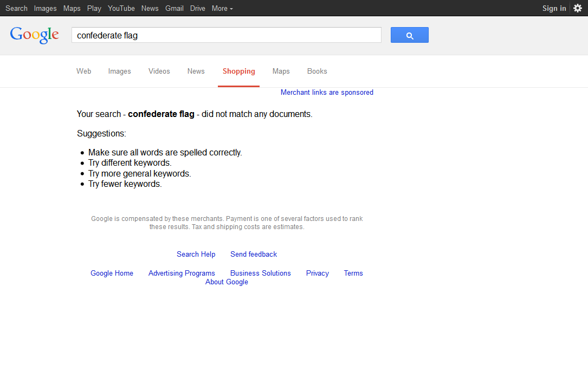Switch to the Maps results tab
Viewport: 588px width, 378px height.
(x=281, y=71)
